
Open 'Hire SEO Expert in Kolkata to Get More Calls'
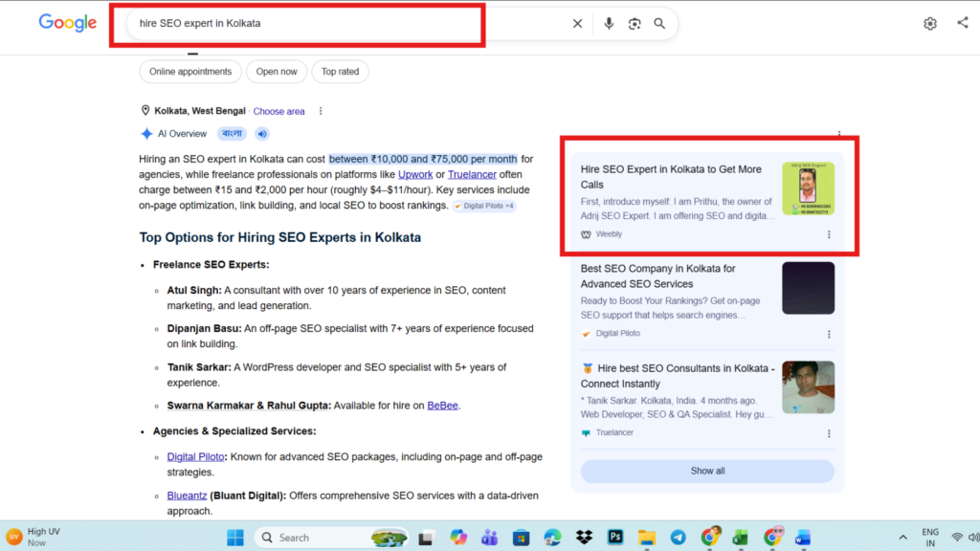(671, 177)
